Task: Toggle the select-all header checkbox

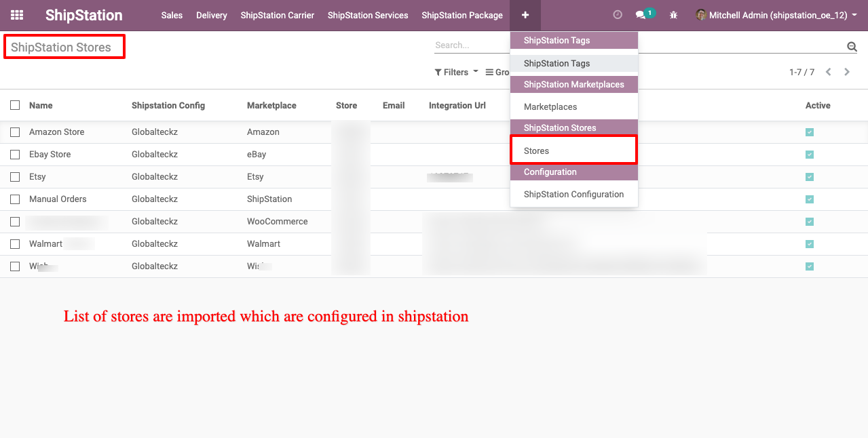Action: pos(15,105)
